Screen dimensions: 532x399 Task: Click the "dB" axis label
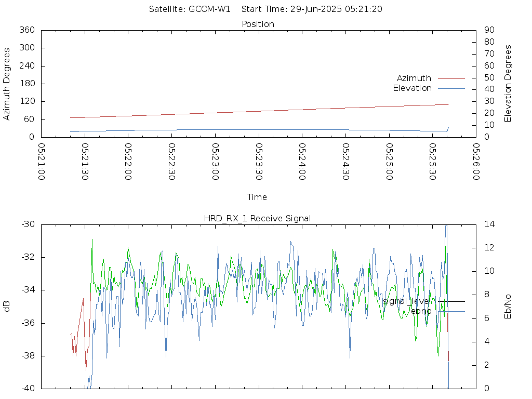click(x=6, y=307)
